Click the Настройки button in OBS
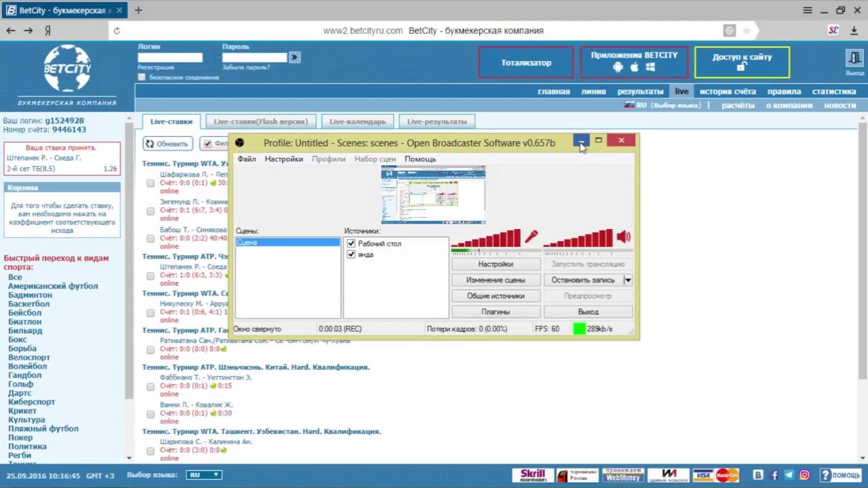 click(496, 264)
